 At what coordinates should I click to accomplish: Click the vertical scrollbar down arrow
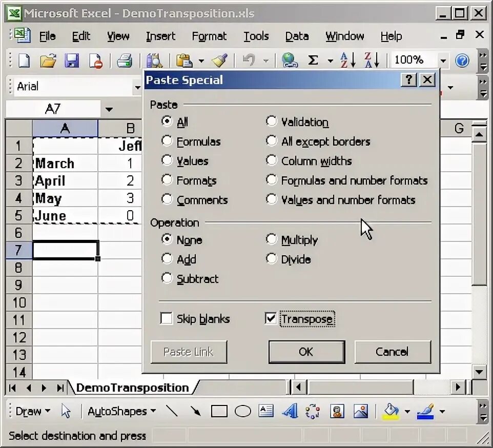click(479, 372)
